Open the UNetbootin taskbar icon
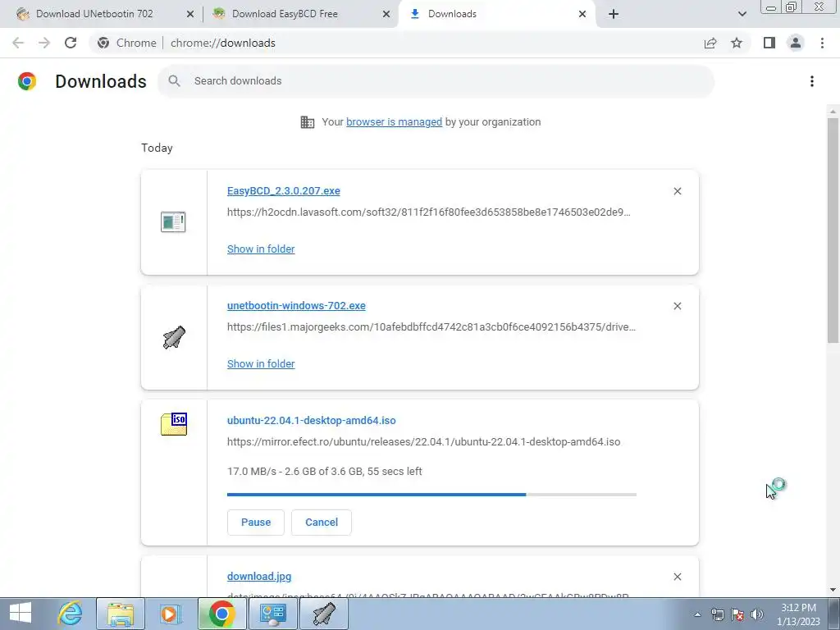 click(324, 614)
